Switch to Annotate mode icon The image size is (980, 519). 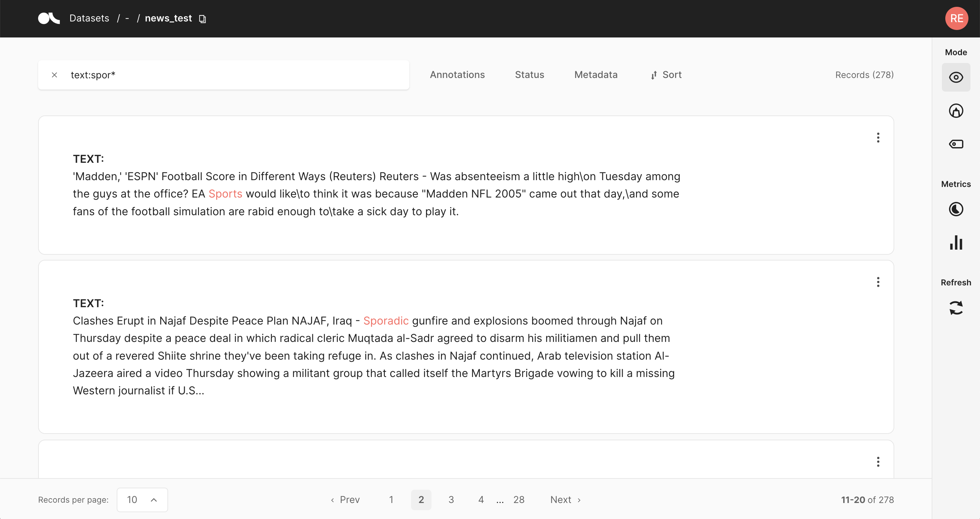(955, 111)
